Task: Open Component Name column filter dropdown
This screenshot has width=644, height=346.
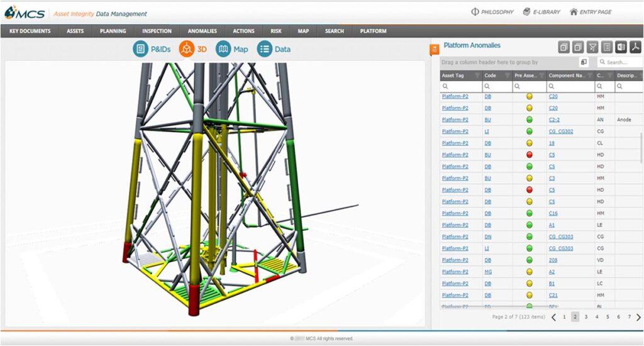Action: pyautogui.click(x=589, y=75)
